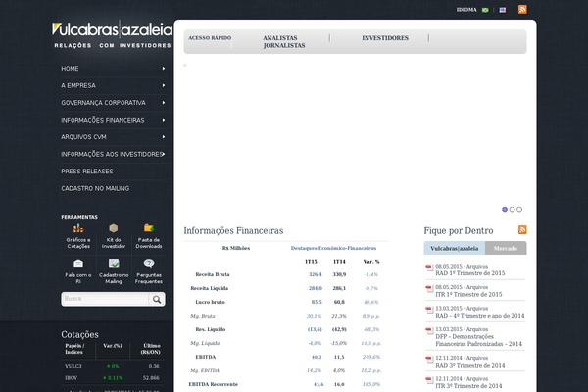Click the 326,4 Receita Bruta 1T15 value
This screenshot has width=588, height=392.
315,274
